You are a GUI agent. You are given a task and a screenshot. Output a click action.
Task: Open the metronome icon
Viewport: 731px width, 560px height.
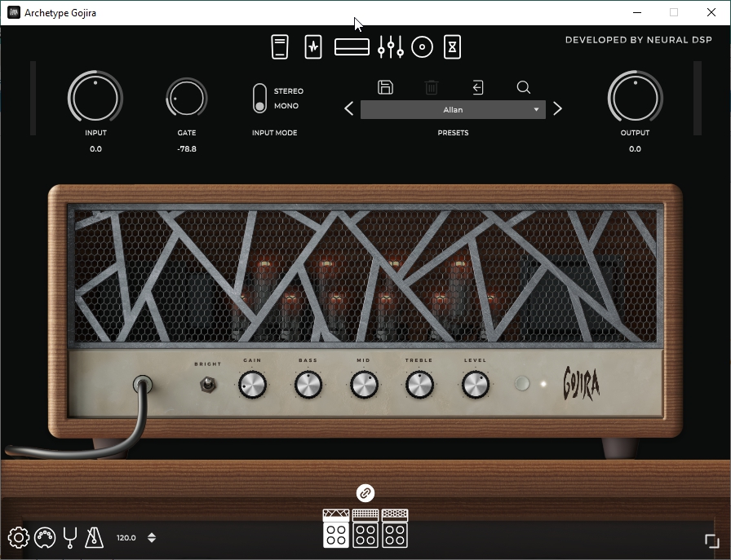click(95, 538)
